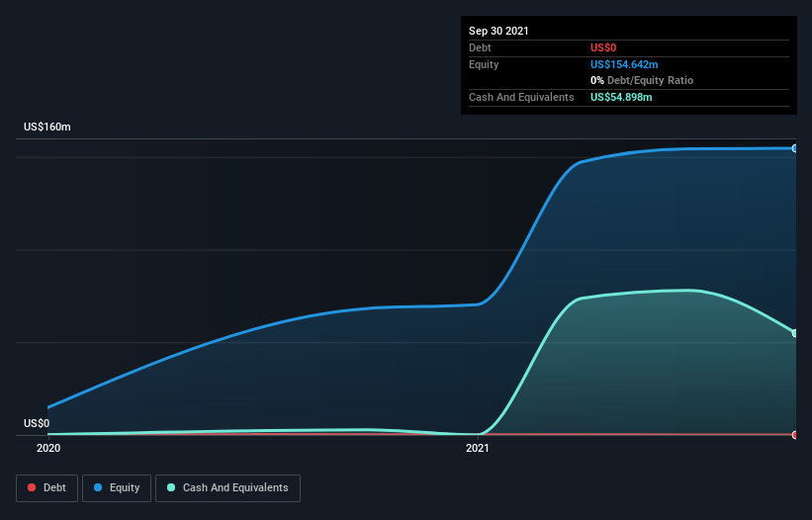Click the US$0 y-axis label
812x520 pixels.
click(37, 423)
